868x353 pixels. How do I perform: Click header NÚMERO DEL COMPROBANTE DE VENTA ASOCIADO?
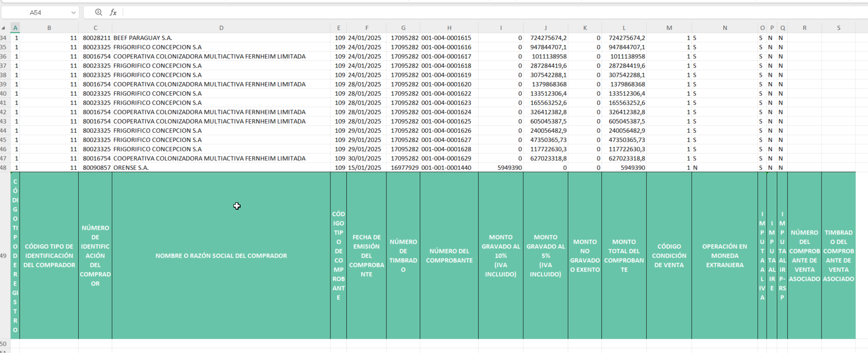[x=805, y=255]
